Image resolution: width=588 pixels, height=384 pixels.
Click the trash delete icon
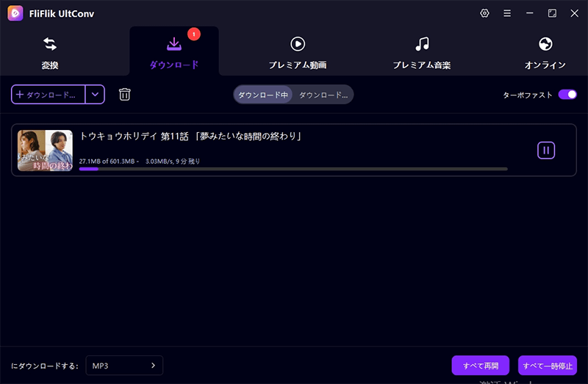[125, 95]
